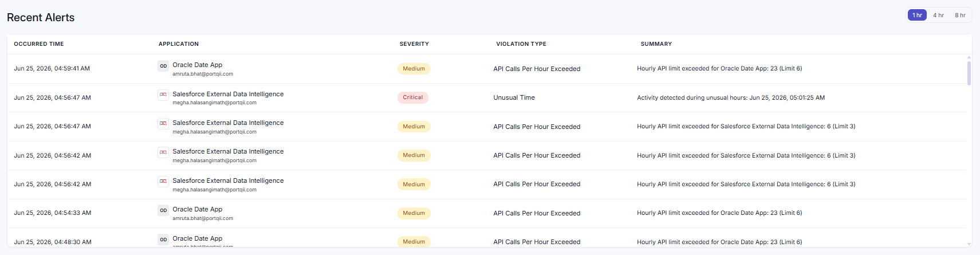Click the Summary column header
Screen dimensions: 980x255
(656, 44)
